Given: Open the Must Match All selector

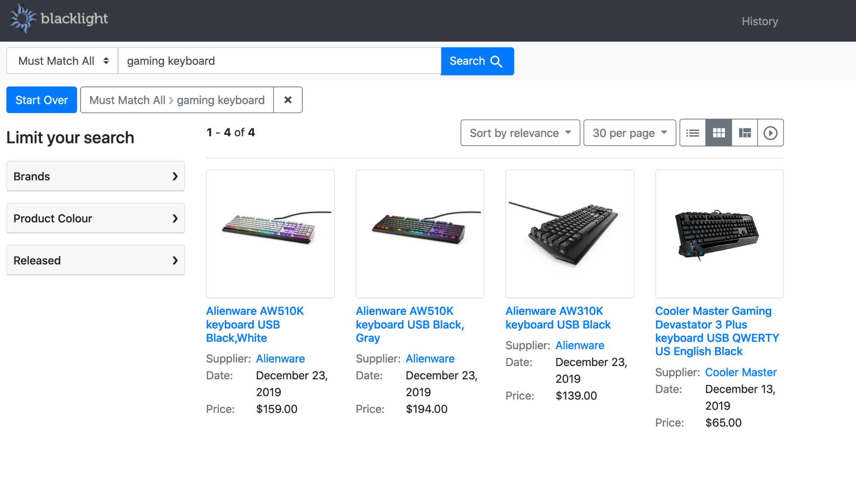Looking at the screenshot, I should [x=63, y=61].
